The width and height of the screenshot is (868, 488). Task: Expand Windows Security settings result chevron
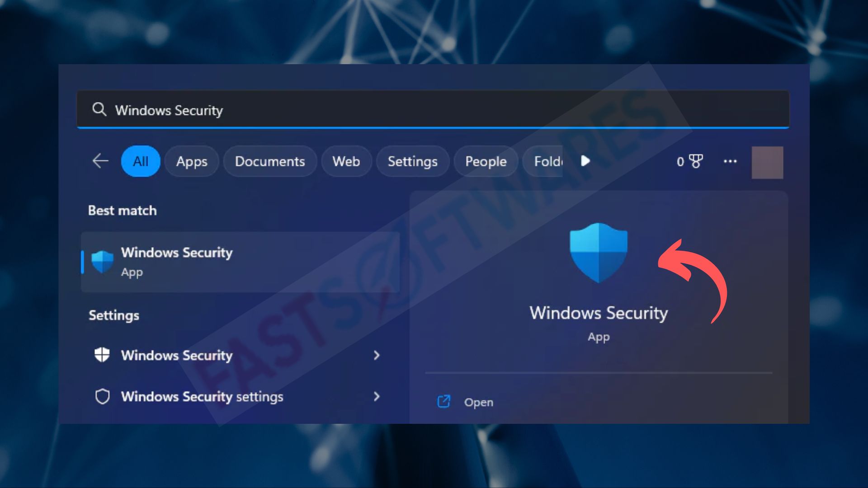click(377, 355)
